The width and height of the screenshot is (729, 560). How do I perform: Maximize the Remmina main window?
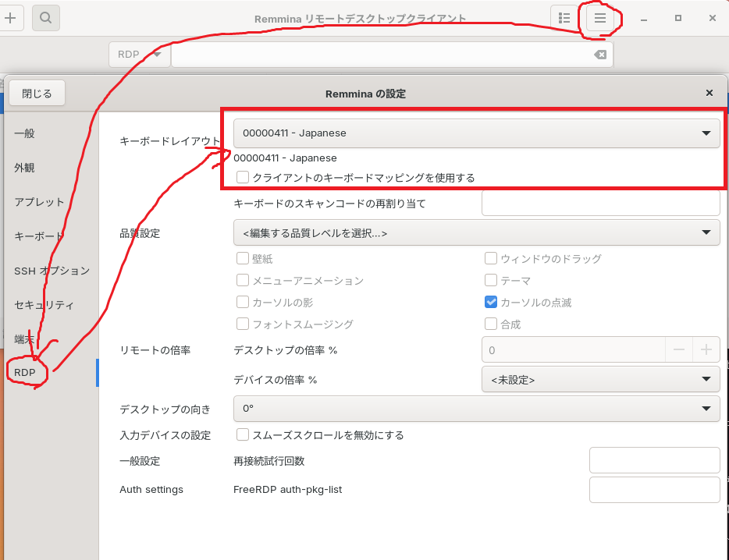(678, 18)
